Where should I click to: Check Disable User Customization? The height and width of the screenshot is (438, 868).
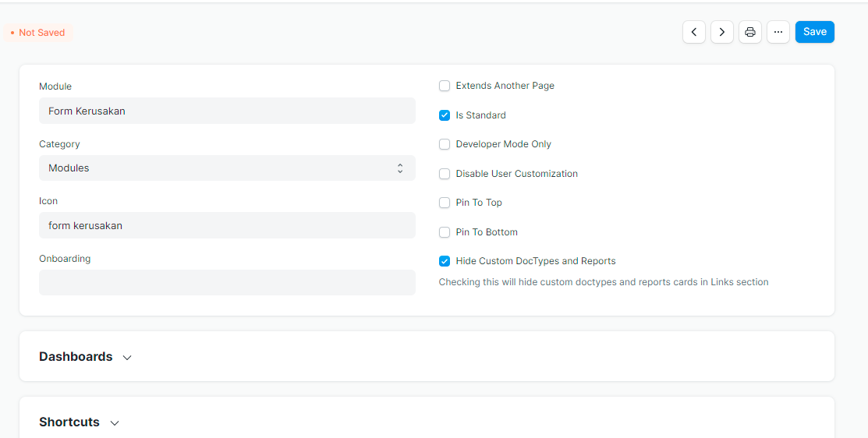(444, 174)
